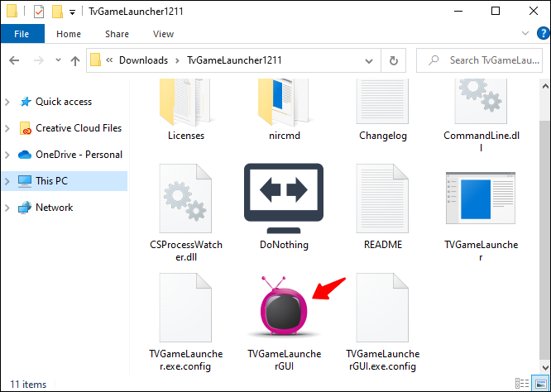Select the TVGameLauncherGUI.exe.config blank file icon
Image resolution: width=551 pixels, height=392 pixels.
(x=382, y=308)
